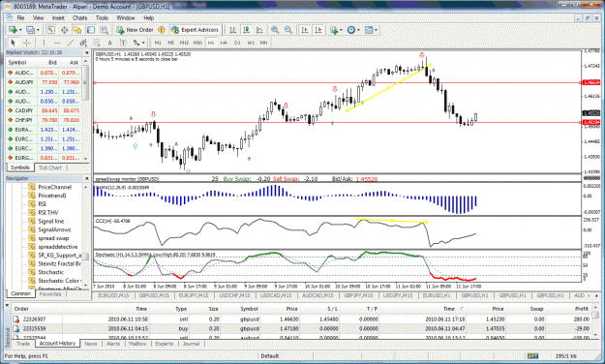Open the Indicators list icon
This screenshot has height=364, width=605.
pos(333,30)
